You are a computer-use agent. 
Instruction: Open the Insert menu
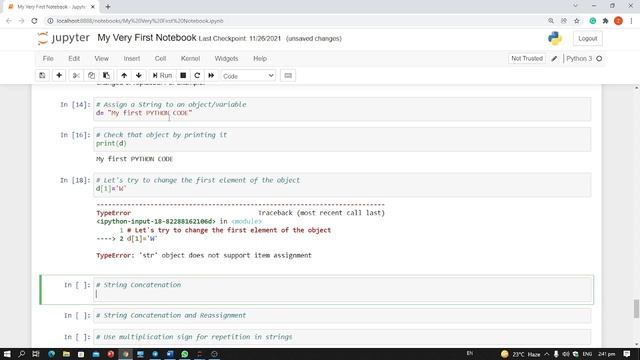[x=131, y=58]
